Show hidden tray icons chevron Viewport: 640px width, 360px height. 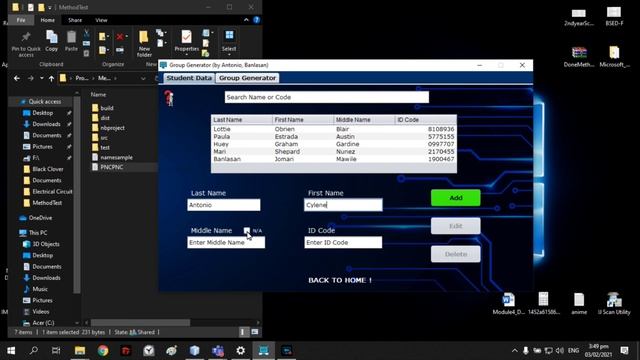tap(514, 351)
